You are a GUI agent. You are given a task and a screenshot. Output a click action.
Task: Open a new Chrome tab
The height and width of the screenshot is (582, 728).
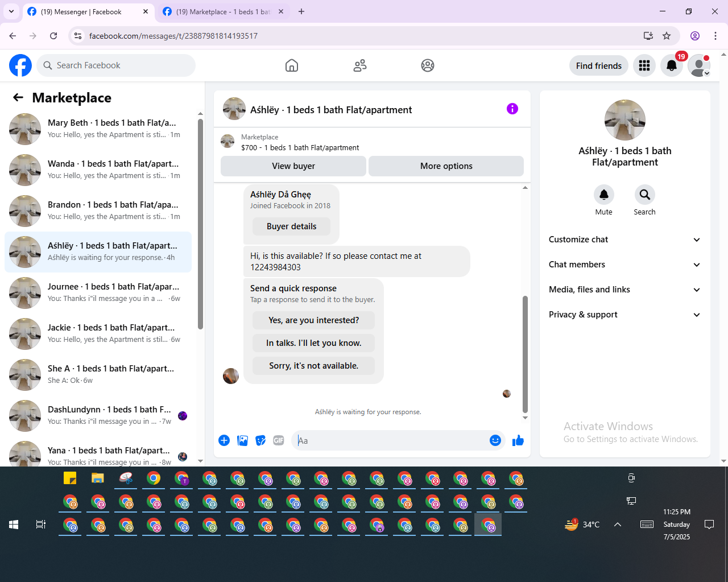click(x=301, y=11)
